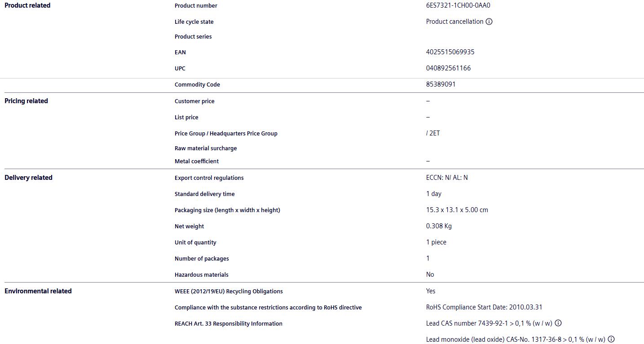Screen dimensions: 644x344
Task: Click the net weight 0.308 Kg value
Action: tap(439, 226)
